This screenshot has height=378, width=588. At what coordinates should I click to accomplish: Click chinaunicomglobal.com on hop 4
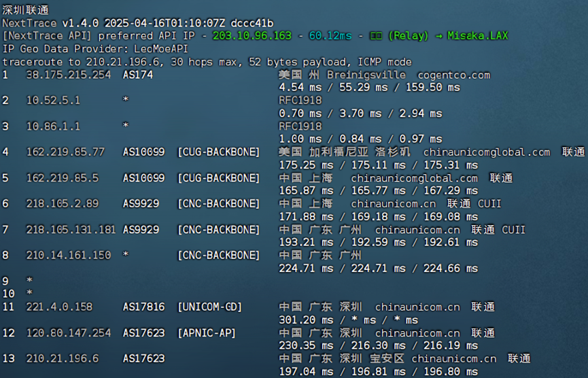pyautogui.click(x=487, y=152)
